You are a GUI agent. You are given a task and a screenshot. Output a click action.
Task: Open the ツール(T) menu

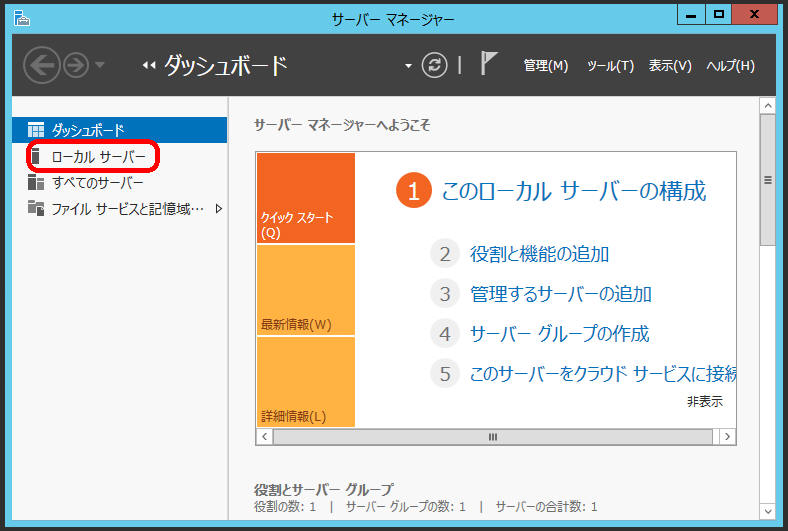[610, 66]
